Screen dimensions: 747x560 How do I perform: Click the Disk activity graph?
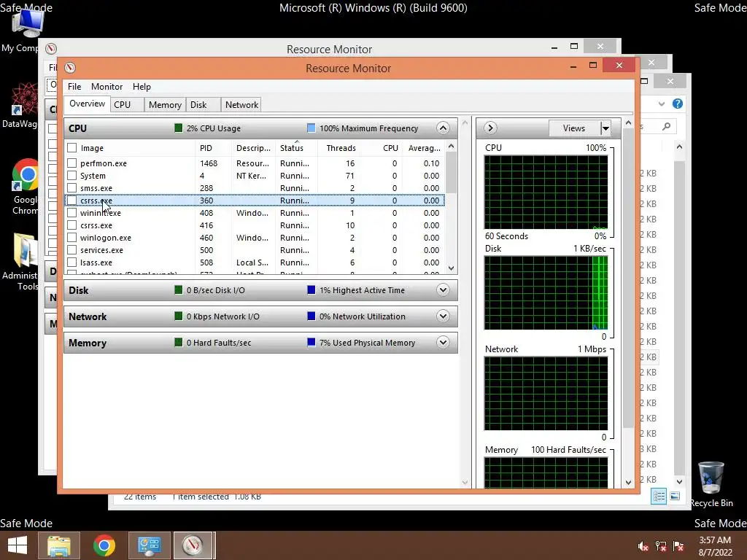tap(546, 293)
